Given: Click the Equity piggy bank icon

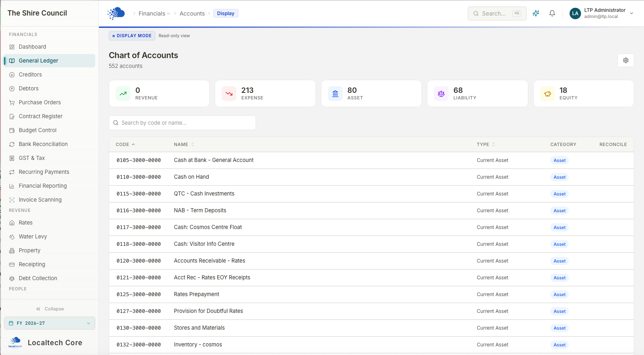Looking at the screenshot, I should pos(548,94).
